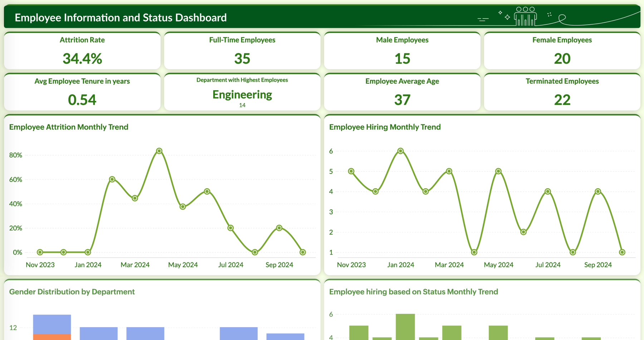Select the Attrition Rate 34.4% card
Image resolution: width=644 pixels, height=340 pixels.
click(82, 51)
